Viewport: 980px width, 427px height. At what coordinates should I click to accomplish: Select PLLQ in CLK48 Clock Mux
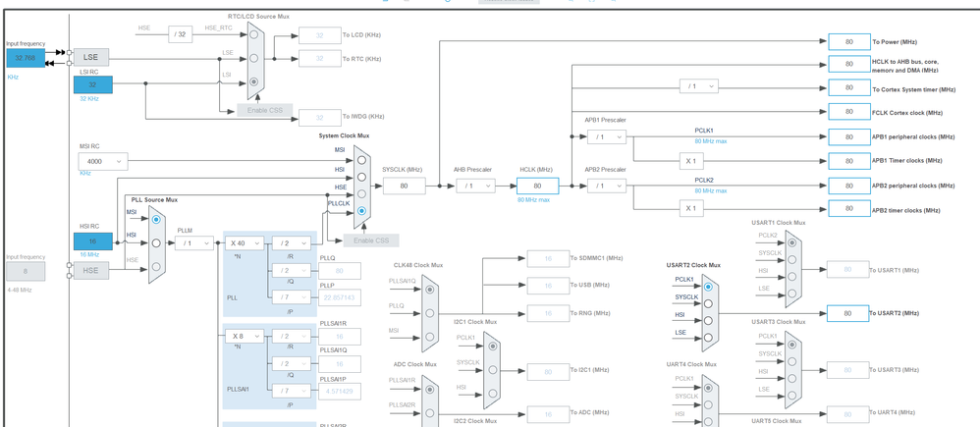[x=429, y=313]
